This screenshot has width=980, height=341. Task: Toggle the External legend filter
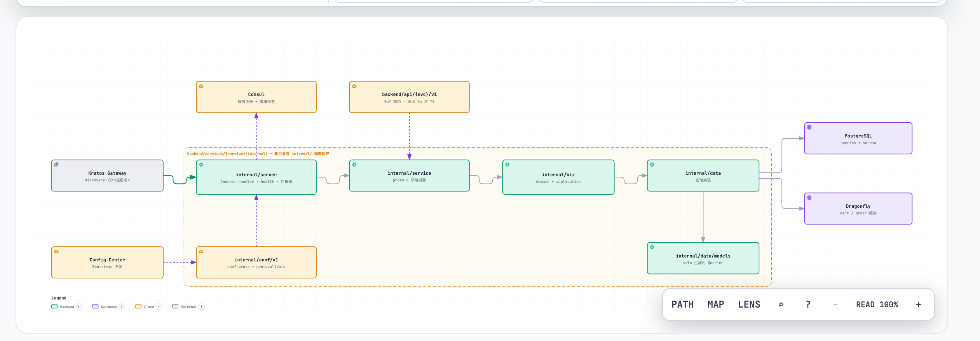pyautogui.click(x=188, y=306)
